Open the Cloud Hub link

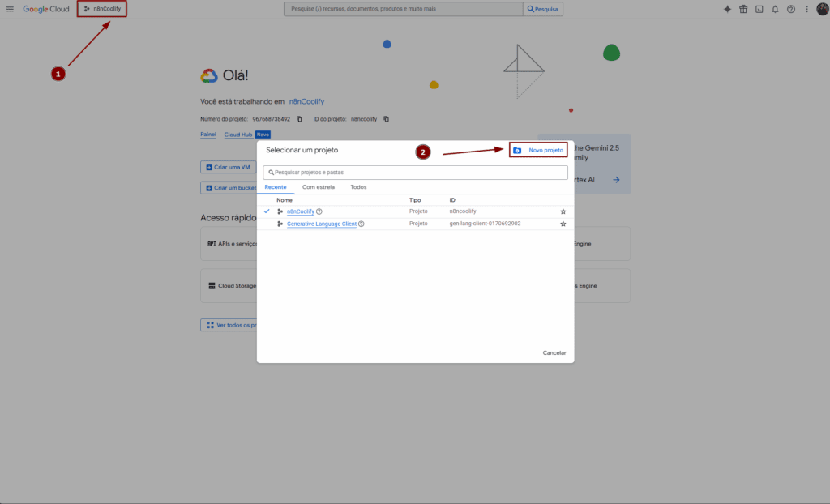(238, 135)
